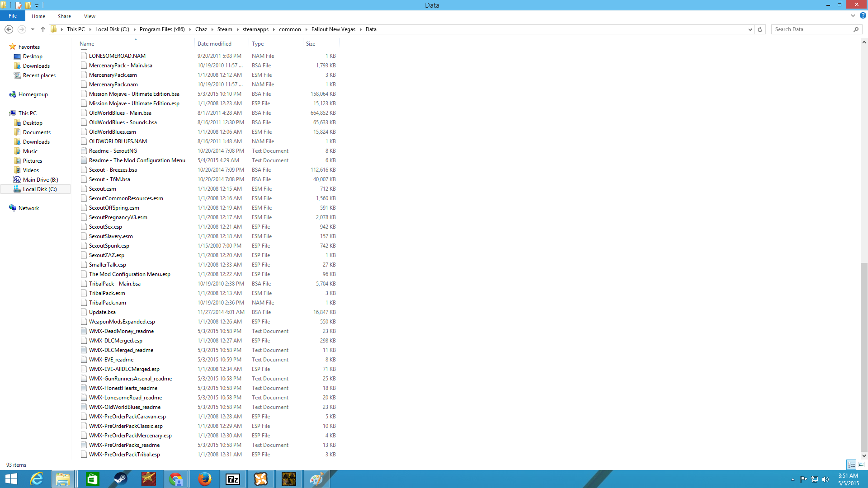This screenshot has width=868, height=488.
Task: Go to Program Files (x86) in breadcrumb
Action: (x=162, y=29)
